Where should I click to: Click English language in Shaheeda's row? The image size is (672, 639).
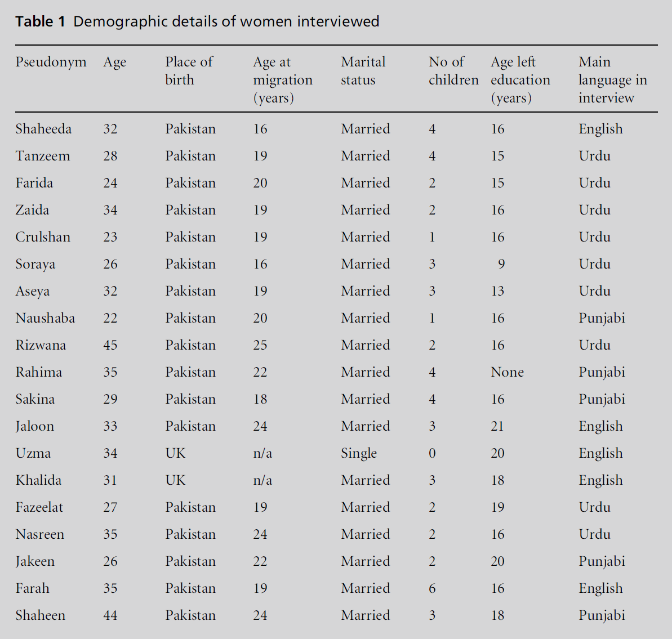pos(600,129)
